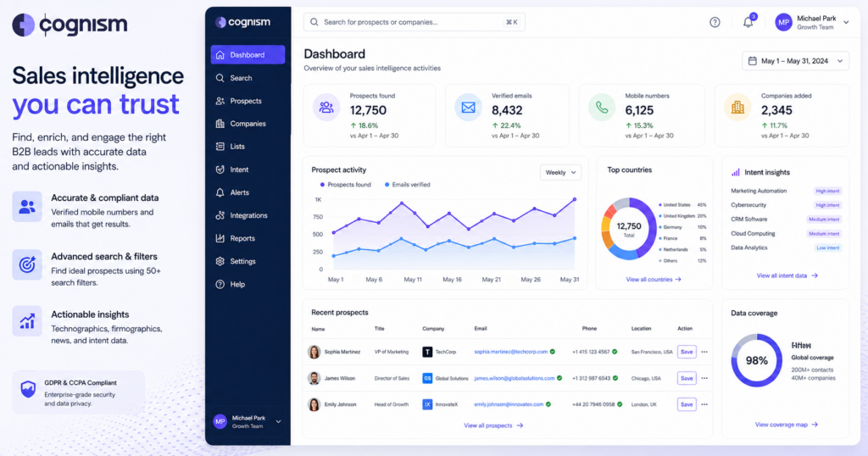868x456 pixels.
Task: Click the Prospects found people icon
Action: click(326, 108)
